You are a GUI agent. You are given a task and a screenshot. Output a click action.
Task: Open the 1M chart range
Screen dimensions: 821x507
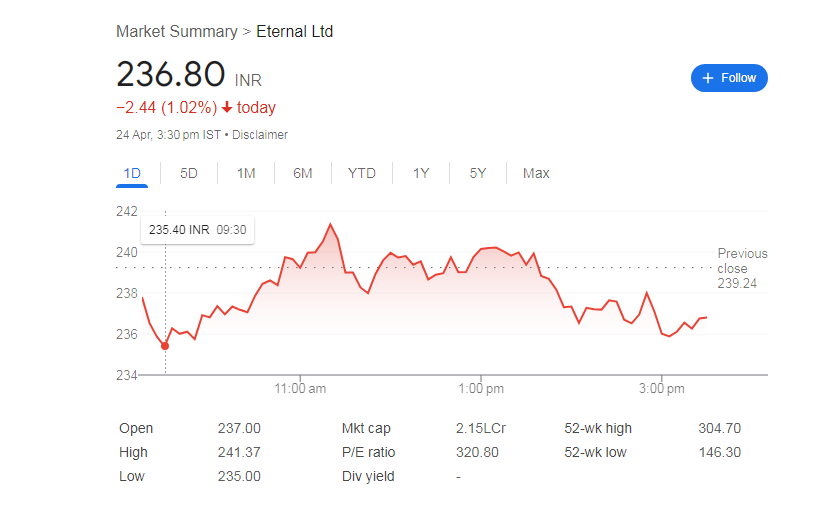click(246, 173)
